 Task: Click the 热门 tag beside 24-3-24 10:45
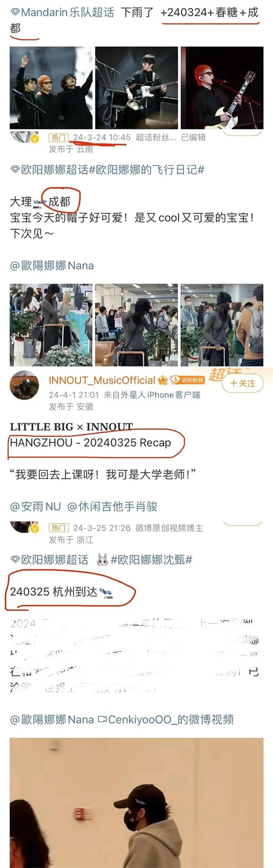(59, 138)
